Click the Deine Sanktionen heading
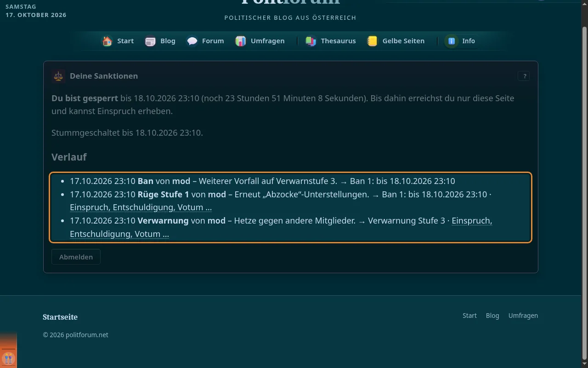The width and height of the screenshot is (588, 368). (104, 76)
